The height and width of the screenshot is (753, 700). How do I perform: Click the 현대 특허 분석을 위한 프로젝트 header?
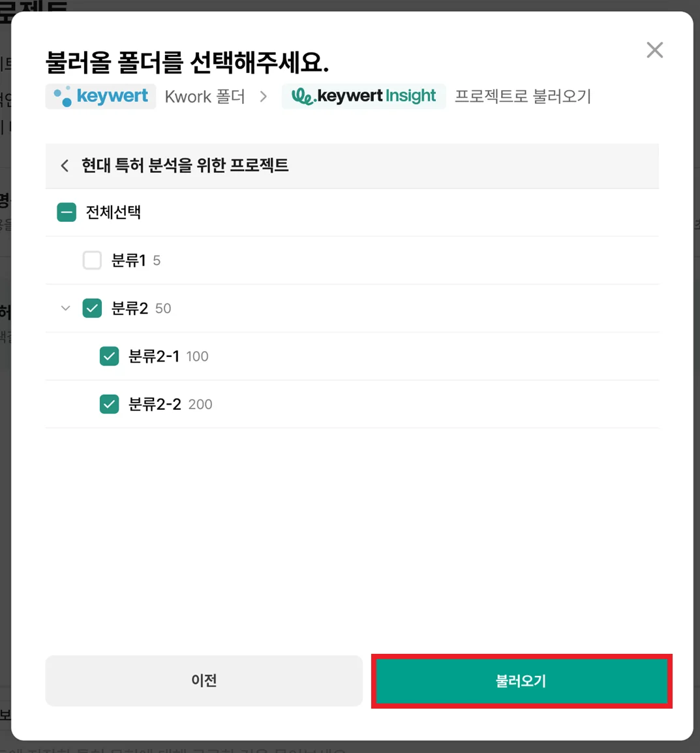(x=185, y=166)
